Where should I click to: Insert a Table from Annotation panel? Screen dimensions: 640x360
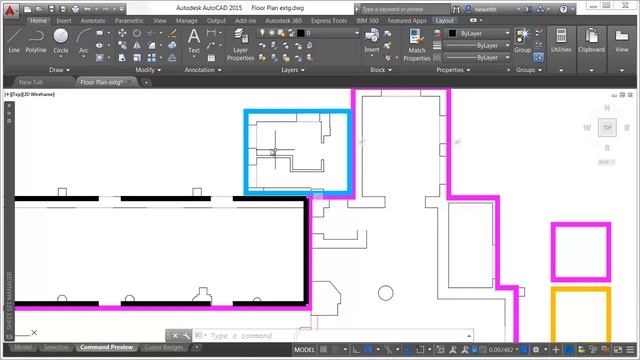coord(211,58)
